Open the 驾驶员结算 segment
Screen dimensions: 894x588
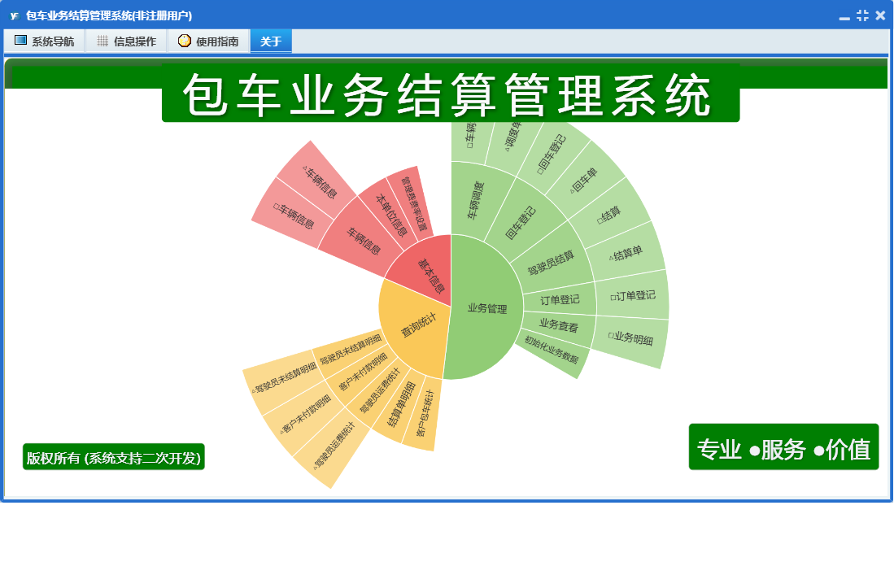coord(551,263)
